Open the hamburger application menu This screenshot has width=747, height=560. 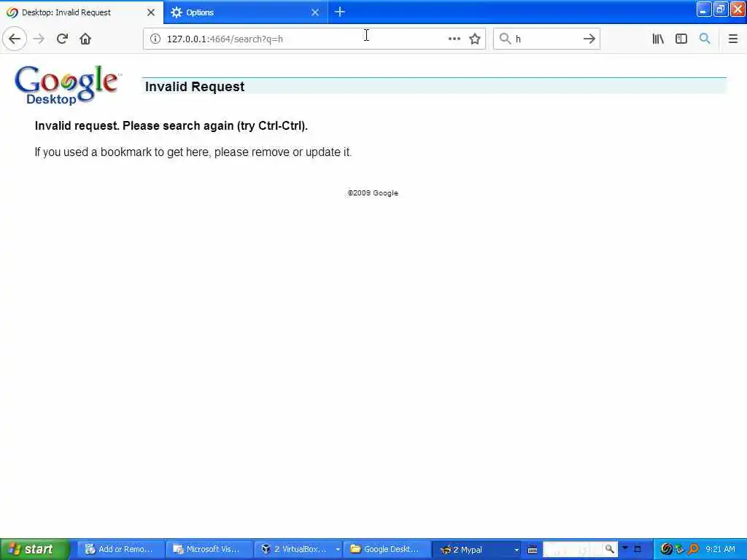pyautogui.click(x=733, y=39)
